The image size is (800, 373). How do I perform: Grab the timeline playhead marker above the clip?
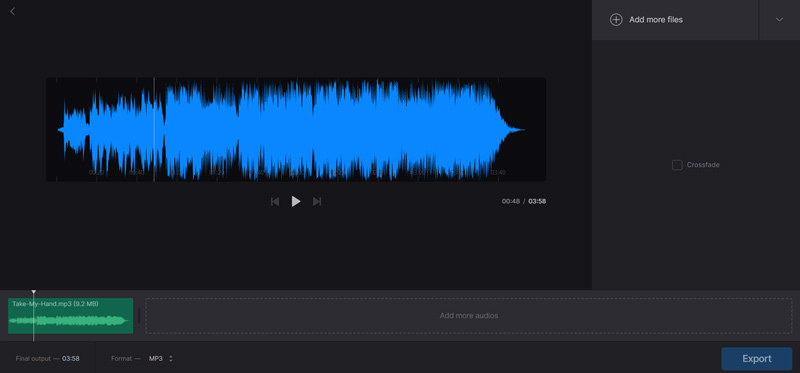coord(34,293)
